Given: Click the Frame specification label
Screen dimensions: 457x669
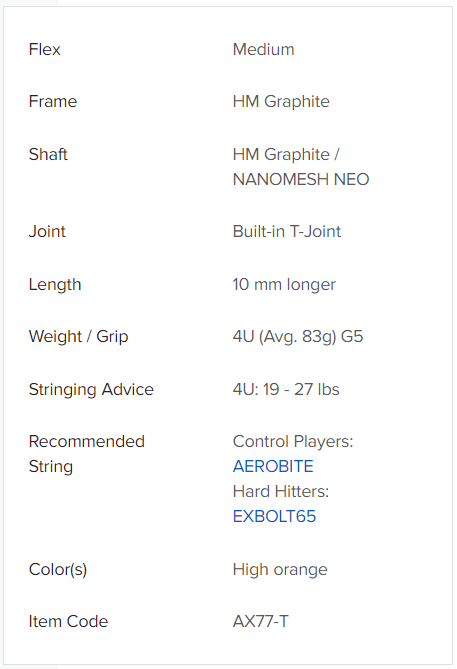Looking at the screenshot, I should 53,102.
